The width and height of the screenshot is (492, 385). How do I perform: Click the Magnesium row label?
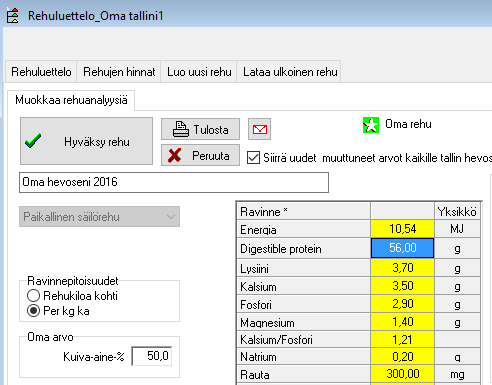(x=303, y=322)
